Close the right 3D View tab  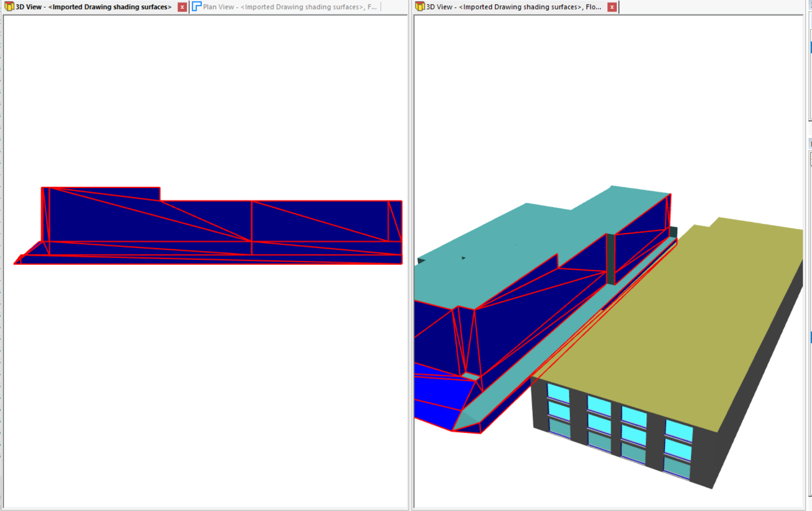[612, 7]
